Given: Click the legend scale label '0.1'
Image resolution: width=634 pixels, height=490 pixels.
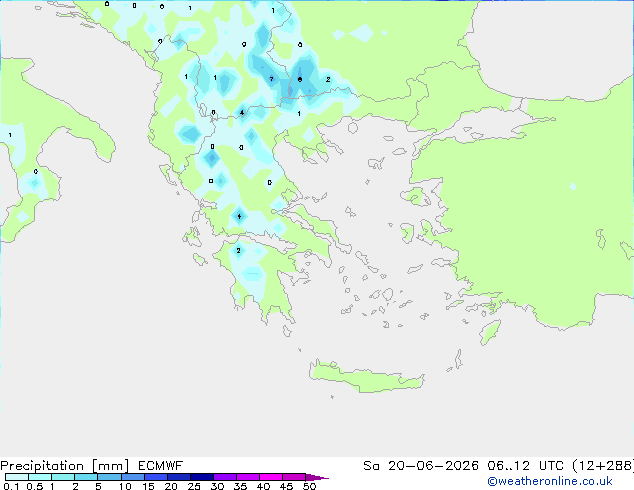Looking at the screenshot, I should click(x=11, y=486).
